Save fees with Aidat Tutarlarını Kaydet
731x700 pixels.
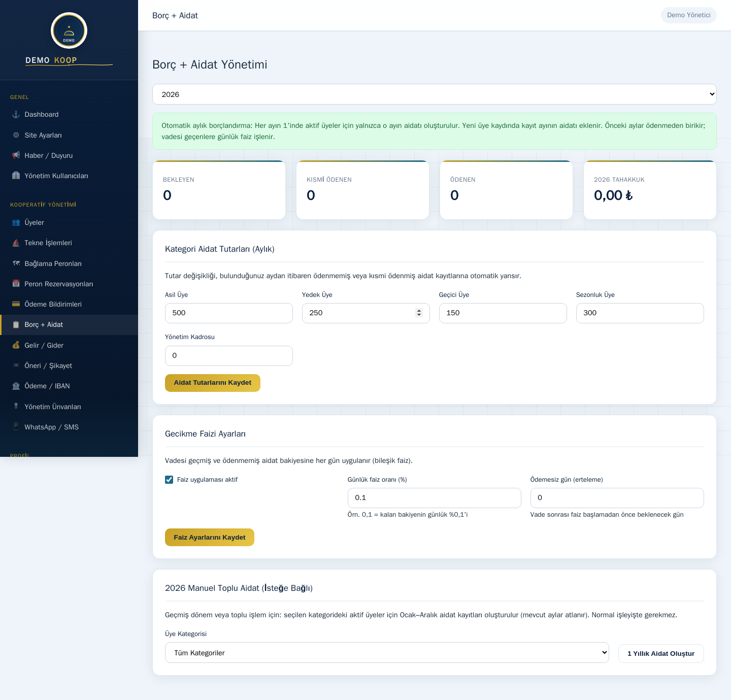213,383
